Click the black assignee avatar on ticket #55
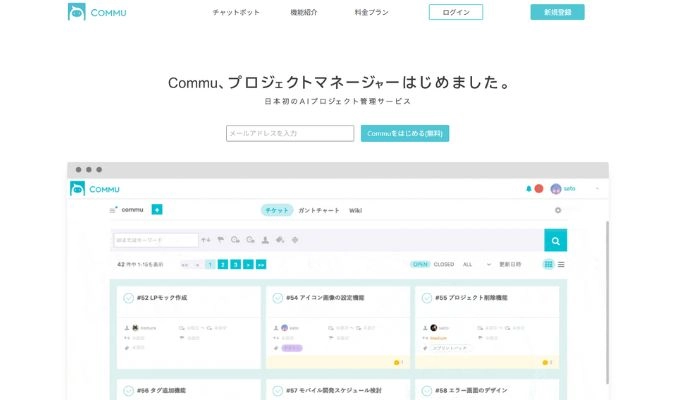 [x=433, y=328]
